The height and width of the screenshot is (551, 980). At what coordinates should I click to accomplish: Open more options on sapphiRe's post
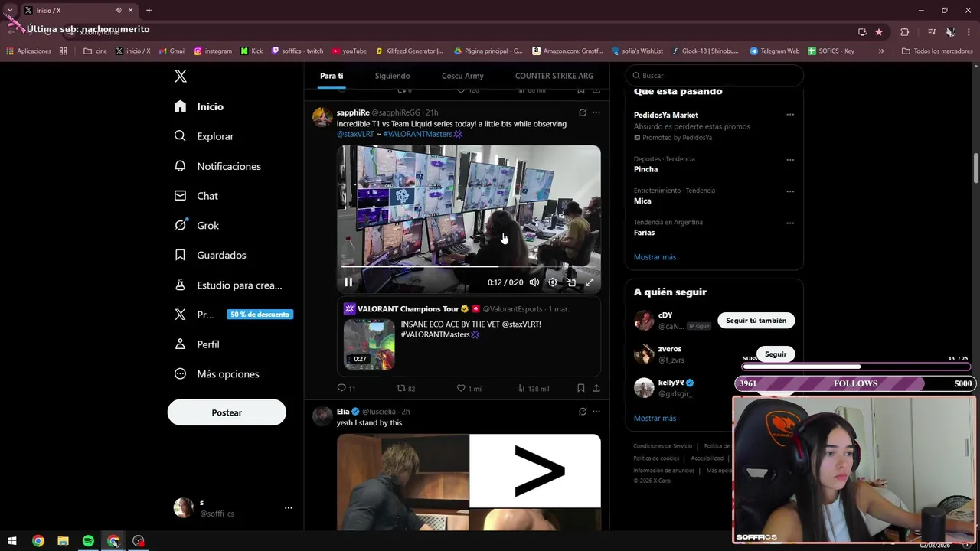(596, 112)
